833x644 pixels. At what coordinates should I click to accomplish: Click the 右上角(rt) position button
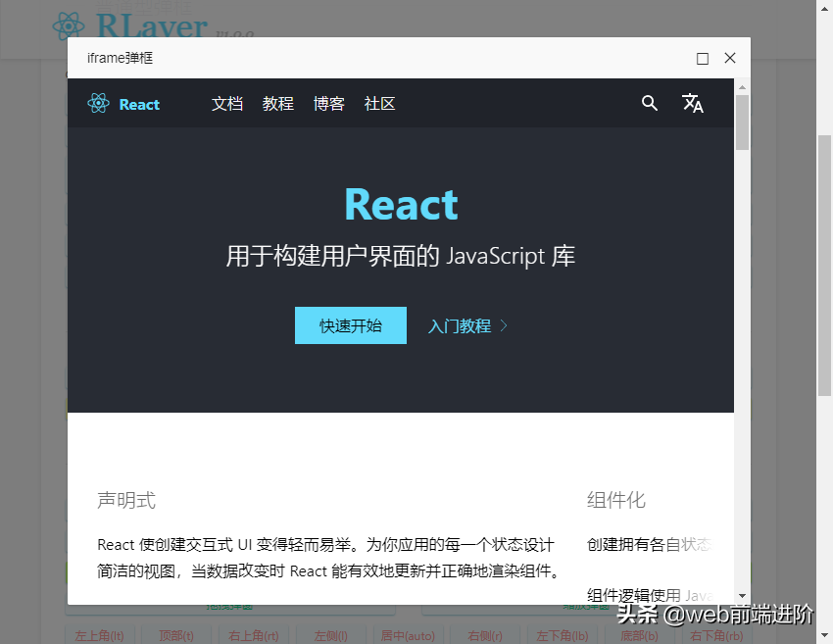click(x=253, y=635)
